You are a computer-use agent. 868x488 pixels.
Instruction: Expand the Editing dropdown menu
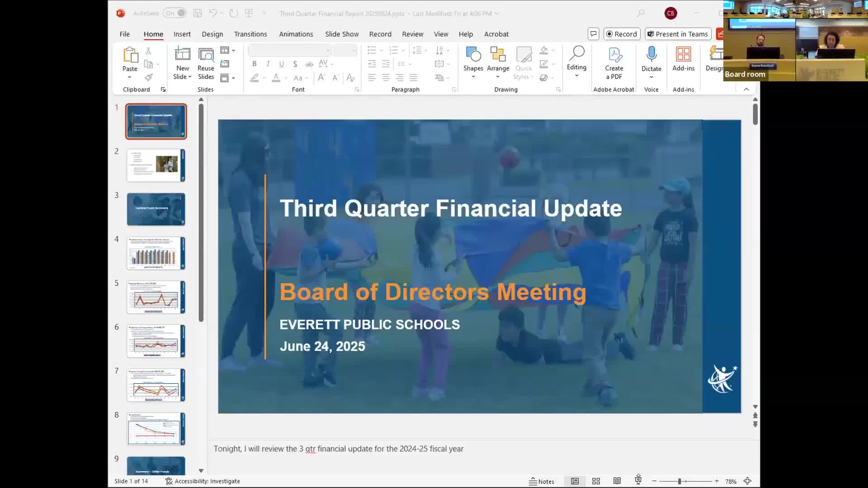576,75
